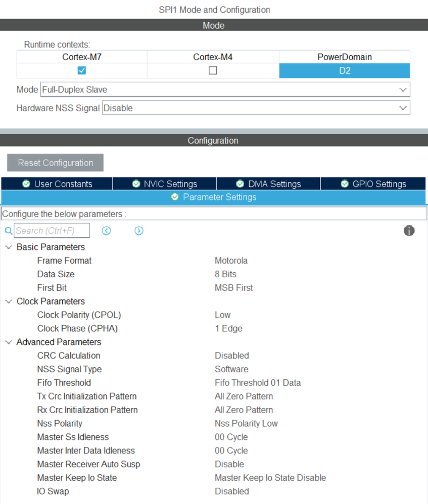Click the NSS Signal Type value Software
Screen dimensions: 428x504
(231, 369)
